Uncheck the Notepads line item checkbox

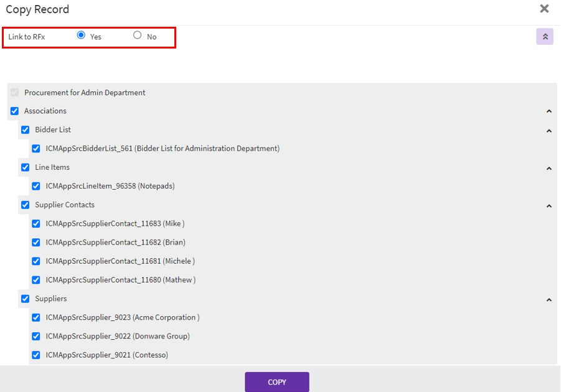point(36,186)
